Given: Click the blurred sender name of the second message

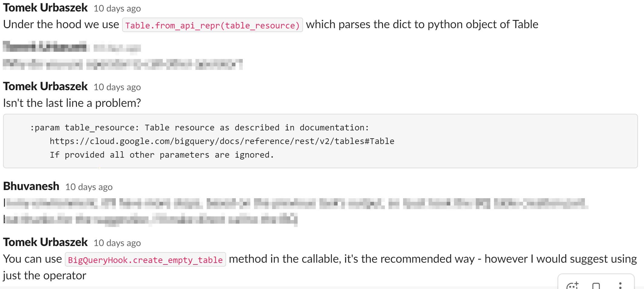Looking at the screenshot, I should (x=45, y=47).
